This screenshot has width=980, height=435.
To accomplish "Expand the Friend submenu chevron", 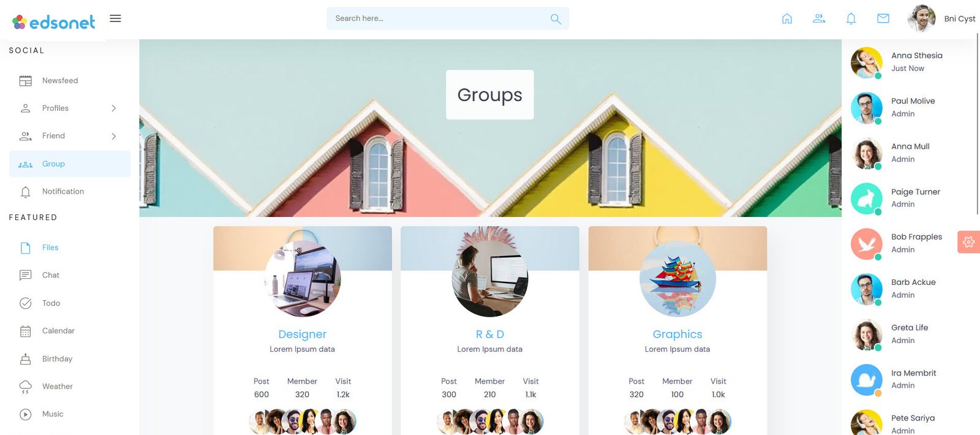I will [x=114, y=136].
